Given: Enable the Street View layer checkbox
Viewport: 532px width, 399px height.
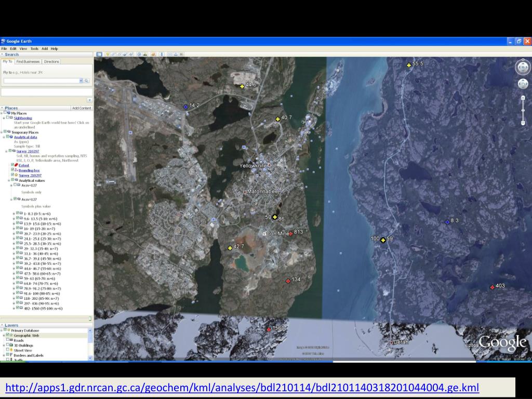Looking at the screenshot, I should [x=8, y=350].
